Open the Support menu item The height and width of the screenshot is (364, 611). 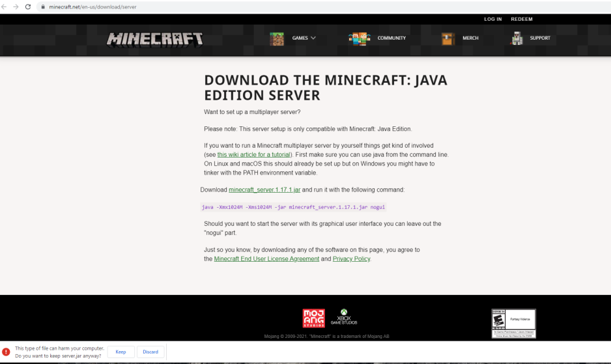pos(540,38)
